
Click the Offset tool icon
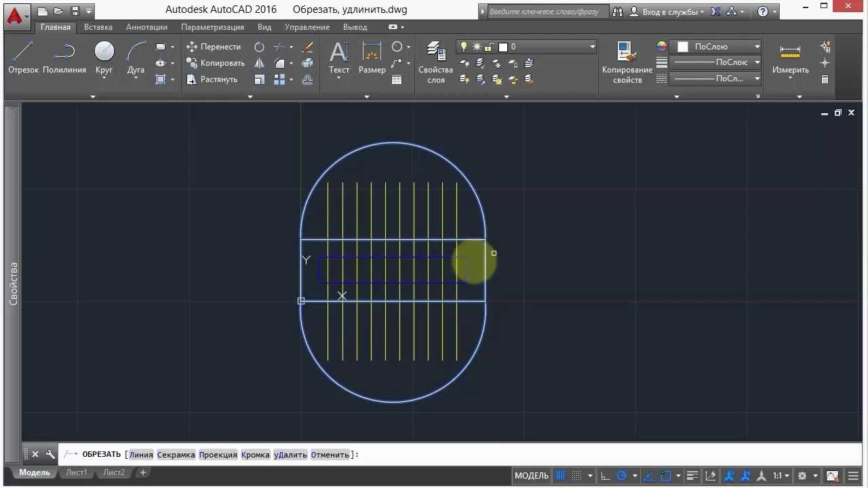(307, 79)
